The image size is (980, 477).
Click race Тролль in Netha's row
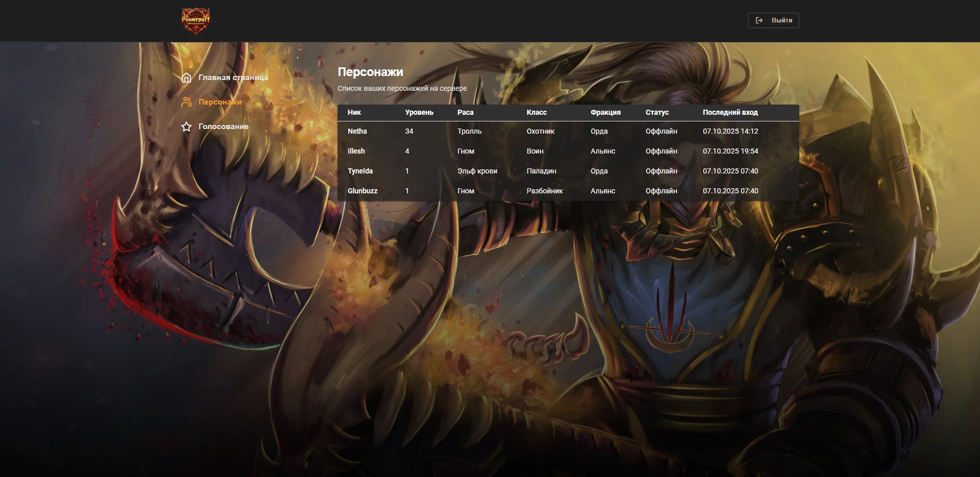469,131
